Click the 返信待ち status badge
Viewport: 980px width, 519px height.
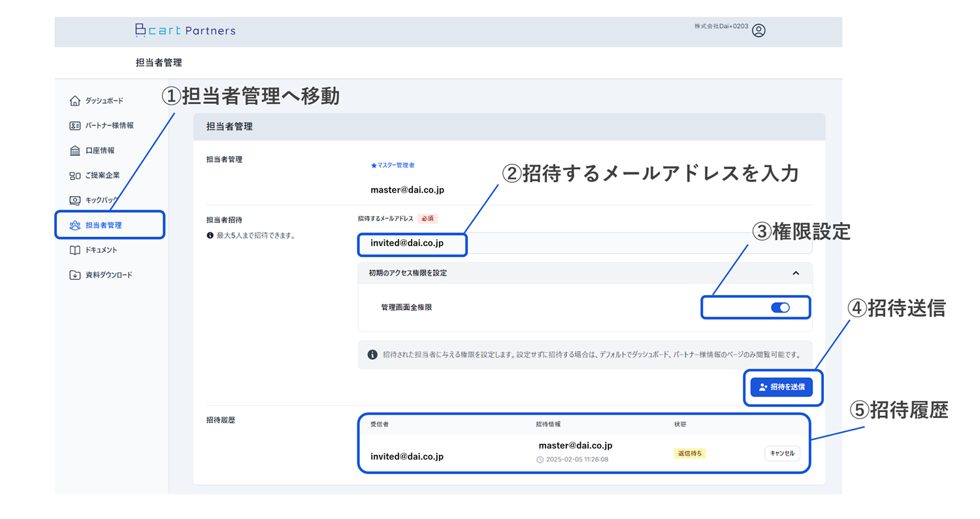(x=689, y=453)
